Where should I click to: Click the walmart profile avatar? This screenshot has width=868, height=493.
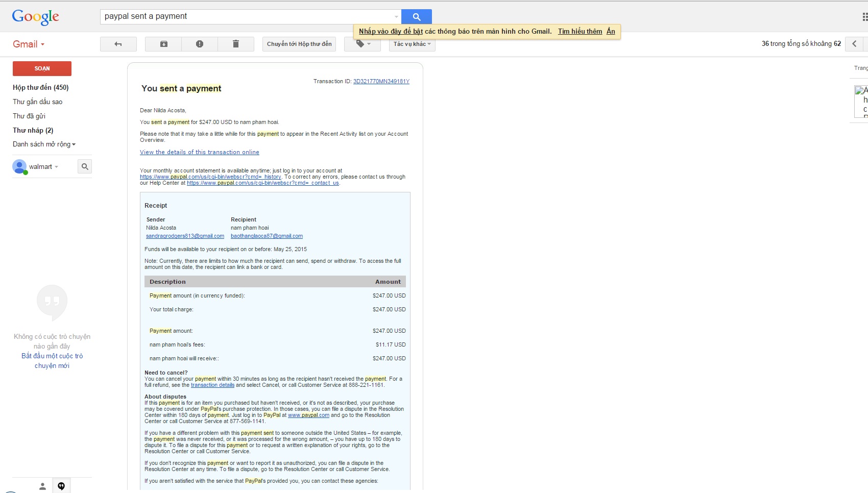pos(19,167)
